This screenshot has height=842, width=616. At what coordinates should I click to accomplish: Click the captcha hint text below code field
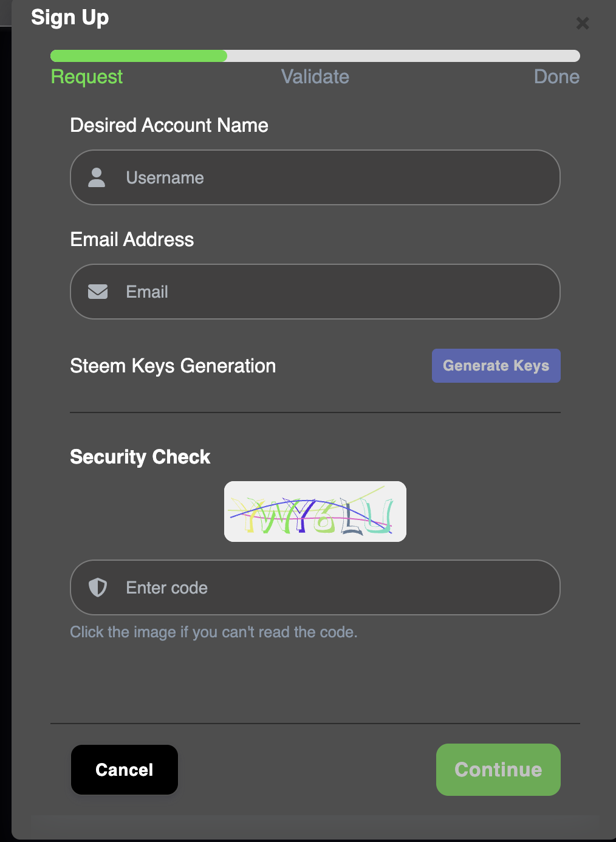[x=213, y=632]
